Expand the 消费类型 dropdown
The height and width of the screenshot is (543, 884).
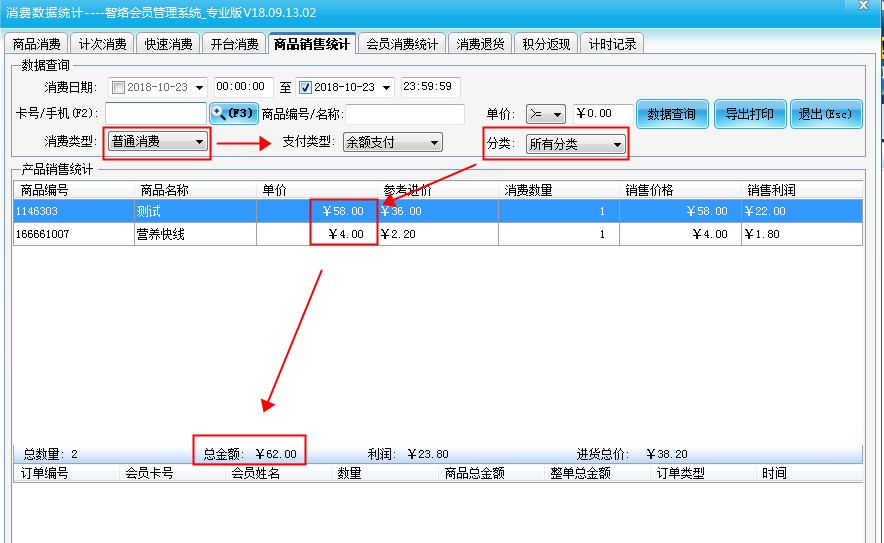200,143
